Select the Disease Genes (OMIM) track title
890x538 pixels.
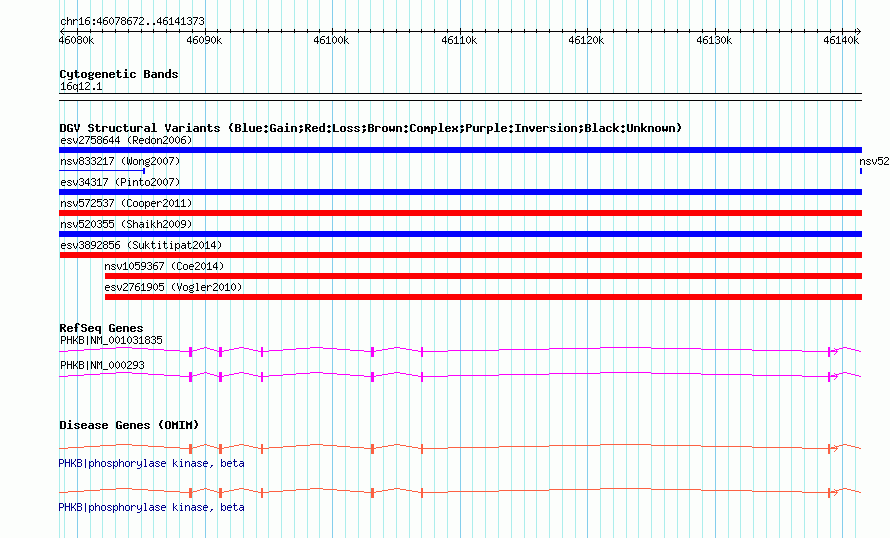[x=129, y=425]
